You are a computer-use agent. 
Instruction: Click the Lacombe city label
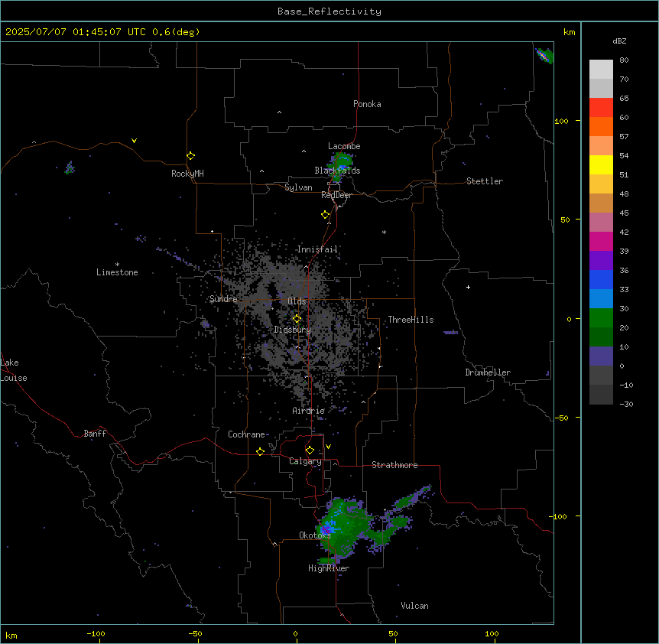344,146
